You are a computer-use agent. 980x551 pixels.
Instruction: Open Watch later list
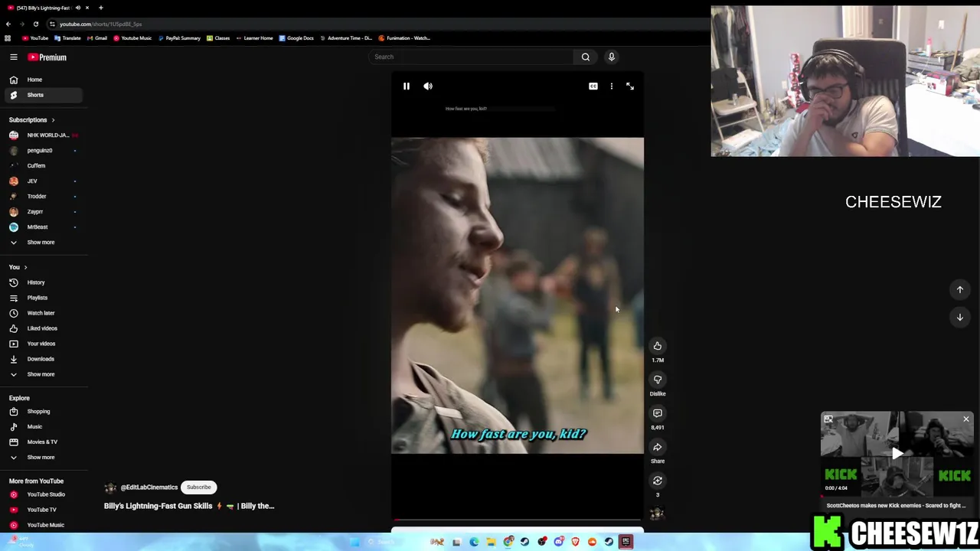point(44,313)
